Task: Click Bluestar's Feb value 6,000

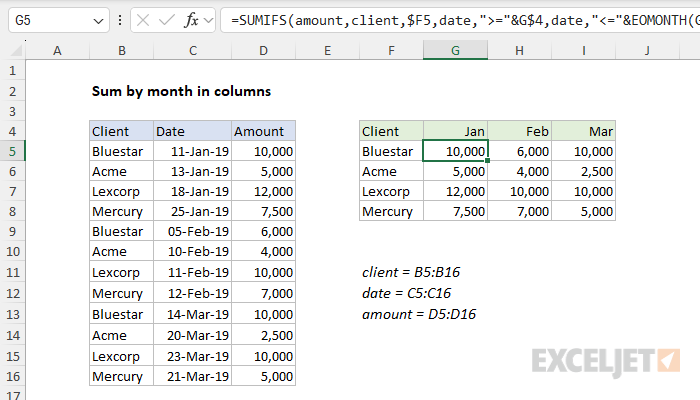Action: 519,151
